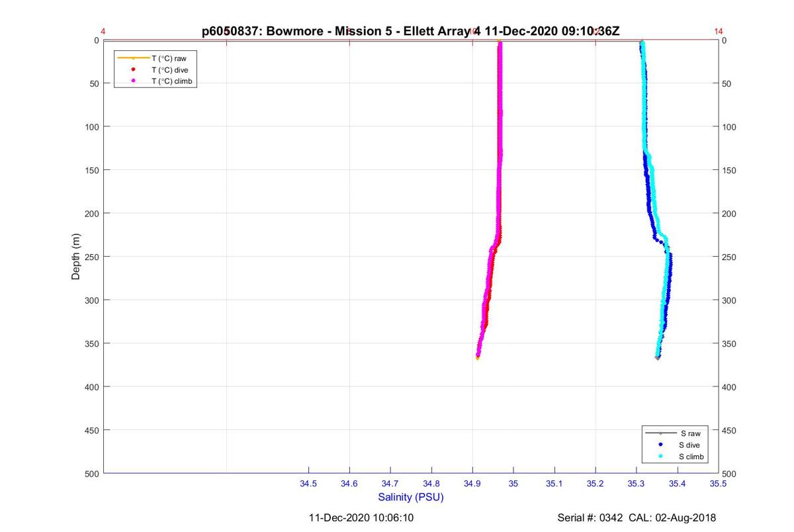
Task: Click the left depth axis 500 label
Action: click(x=91, y=474)
